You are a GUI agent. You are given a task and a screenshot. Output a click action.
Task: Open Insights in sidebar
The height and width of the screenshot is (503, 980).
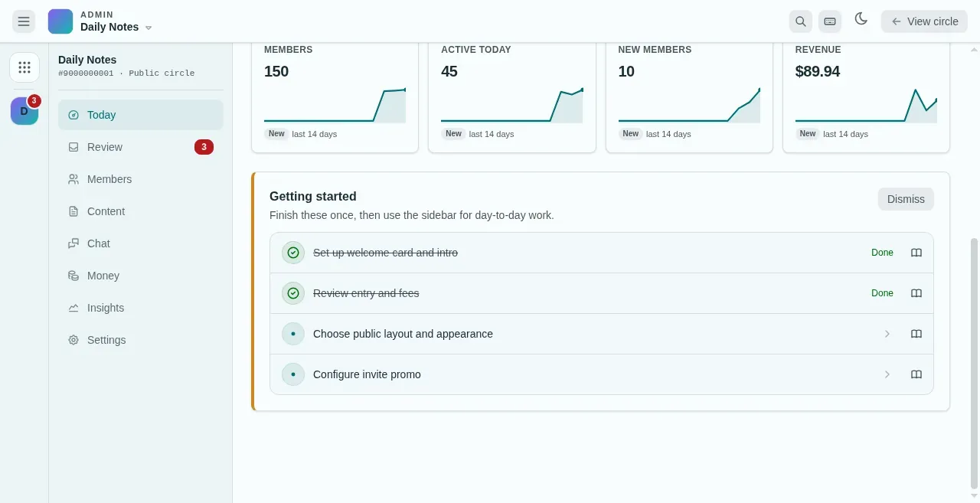point(141,308)
